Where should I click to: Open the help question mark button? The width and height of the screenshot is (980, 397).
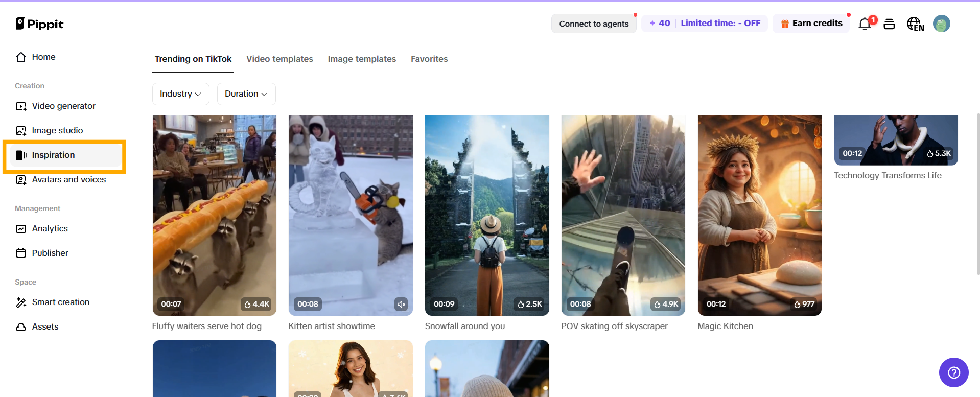point(954,372)
